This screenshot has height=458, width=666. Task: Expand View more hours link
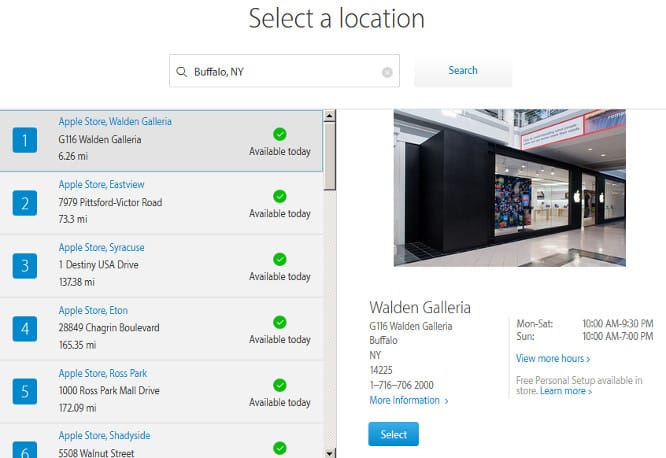[552, 358]
